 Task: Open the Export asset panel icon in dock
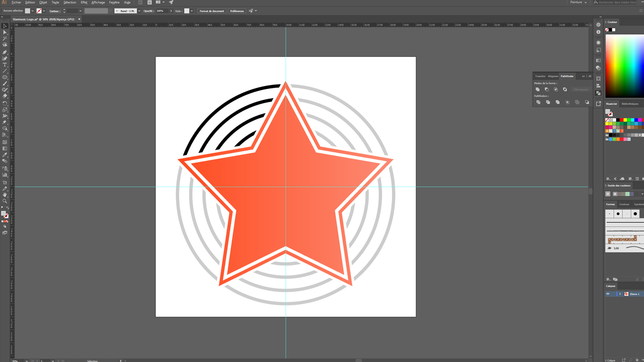(x=598, y=104)
